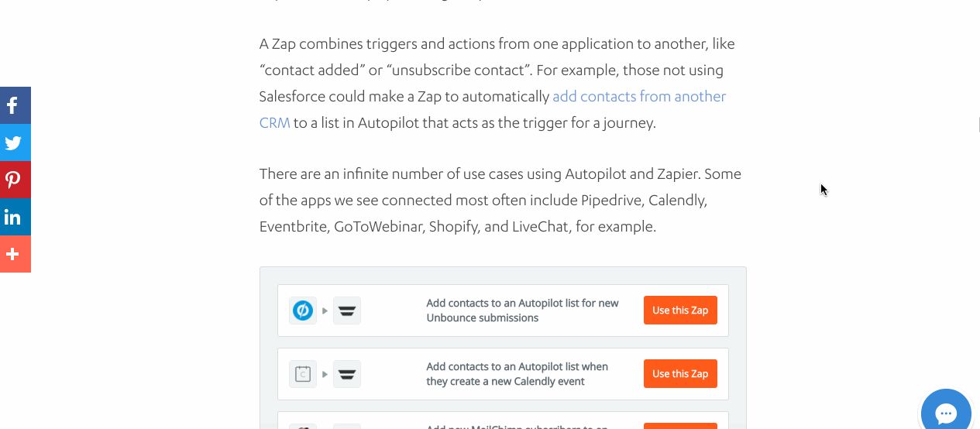Click the MailChimp zap row

(x=503, y=420)
